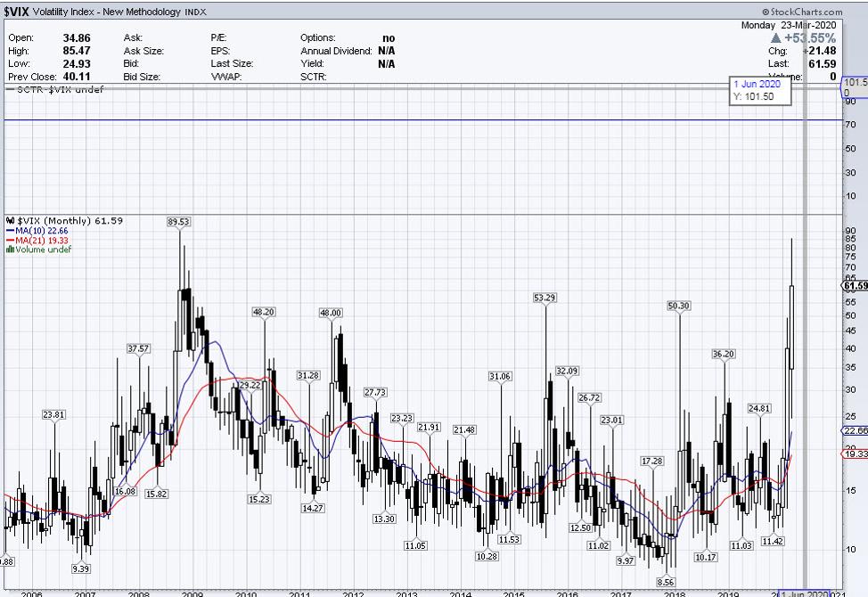Image resolution: width=868 pixels, height=597 pixels.
Task: Click the 53.29 high annotation label
Action: (545, 297)
